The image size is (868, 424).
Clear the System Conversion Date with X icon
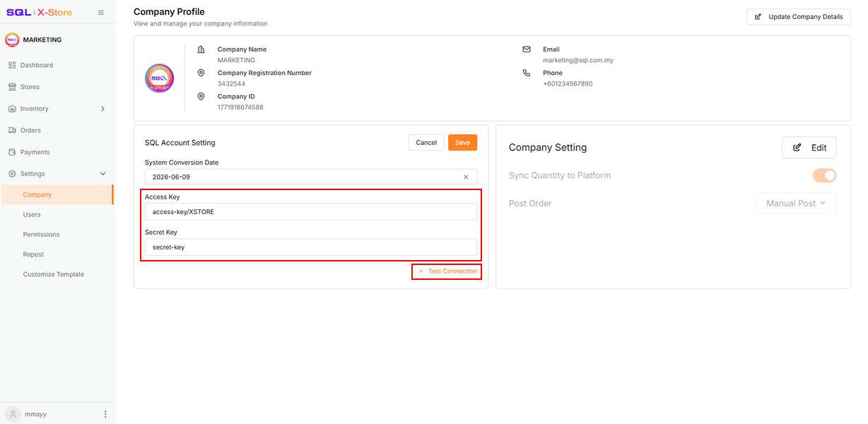[466, 177]
